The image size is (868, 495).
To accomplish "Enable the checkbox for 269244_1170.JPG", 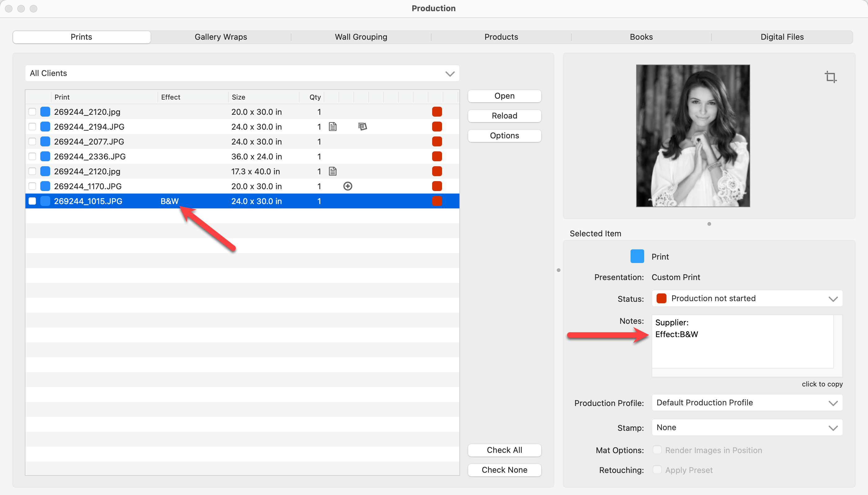I will pos(32,186).
